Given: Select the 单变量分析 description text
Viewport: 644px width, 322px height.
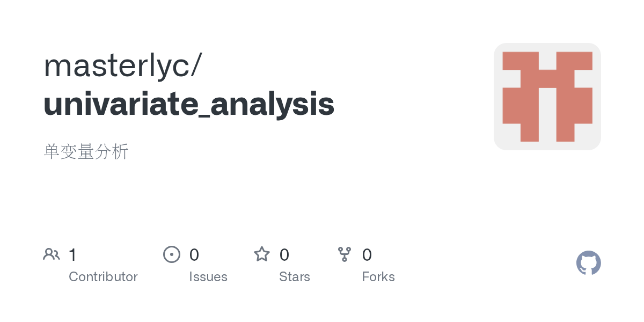Looking at the screenshot, I should (86, 152).
